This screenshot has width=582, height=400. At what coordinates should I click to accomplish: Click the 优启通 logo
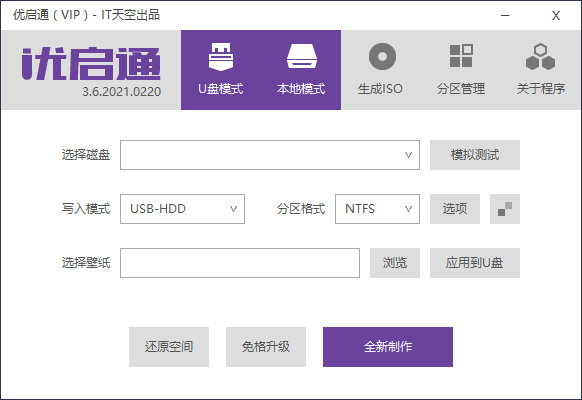pos(91,63)
